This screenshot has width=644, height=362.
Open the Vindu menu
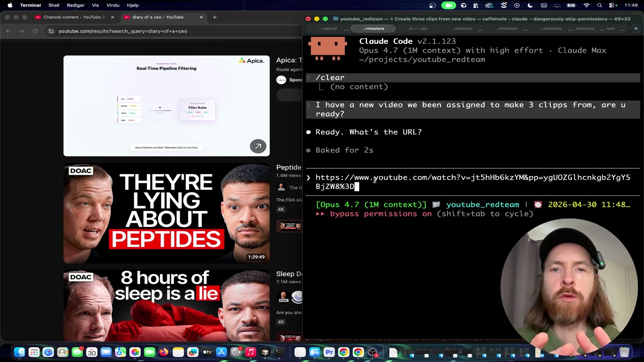point(113,5)
